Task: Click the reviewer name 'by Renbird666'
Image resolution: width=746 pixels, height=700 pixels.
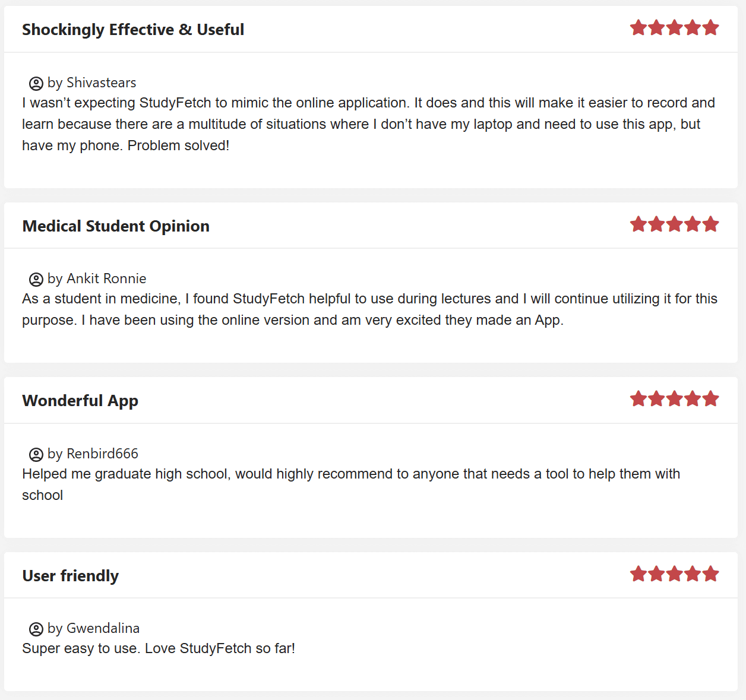Action: click(93, 454)
